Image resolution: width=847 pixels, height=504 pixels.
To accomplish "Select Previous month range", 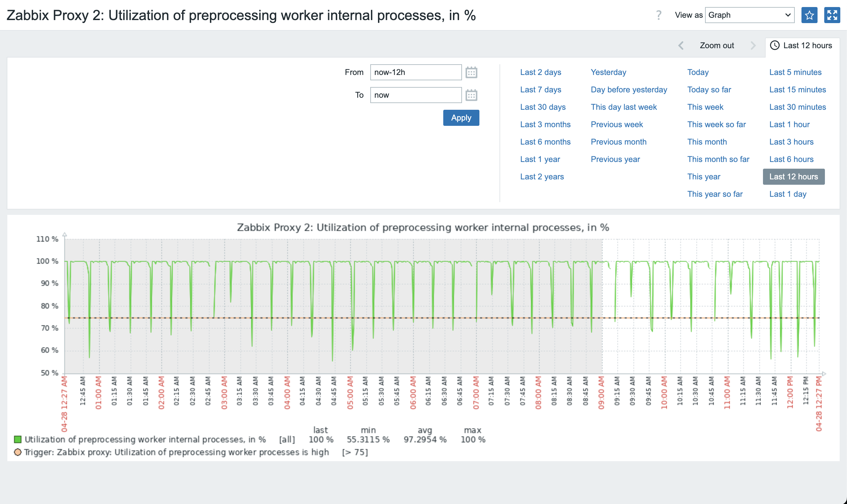I will point(618,142).
